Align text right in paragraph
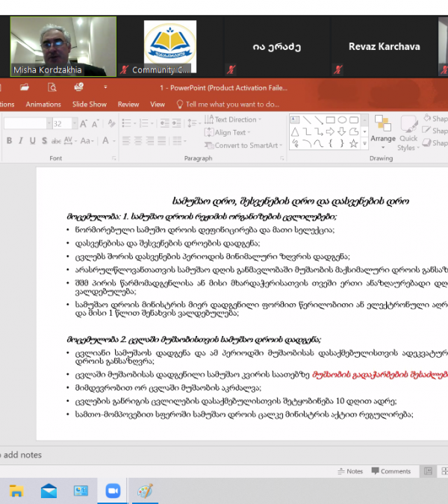This screenshot has width=448, height=504. click(x=150, y=140)
